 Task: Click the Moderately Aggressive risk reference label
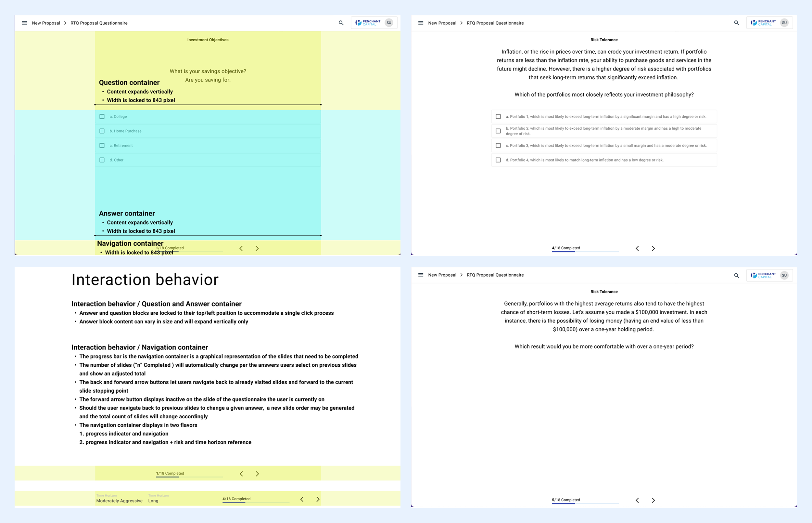[119, 501]
